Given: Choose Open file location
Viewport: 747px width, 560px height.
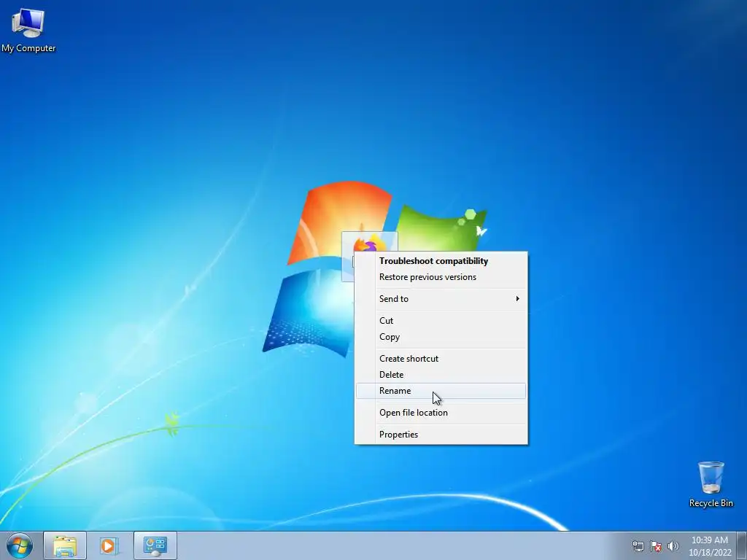Looking at the screenshot, I should click(441, 413).
